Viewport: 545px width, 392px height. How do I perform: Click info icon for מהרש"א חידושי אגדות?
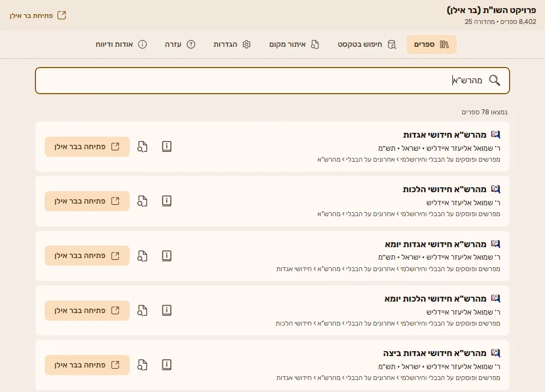click(166, 146)
